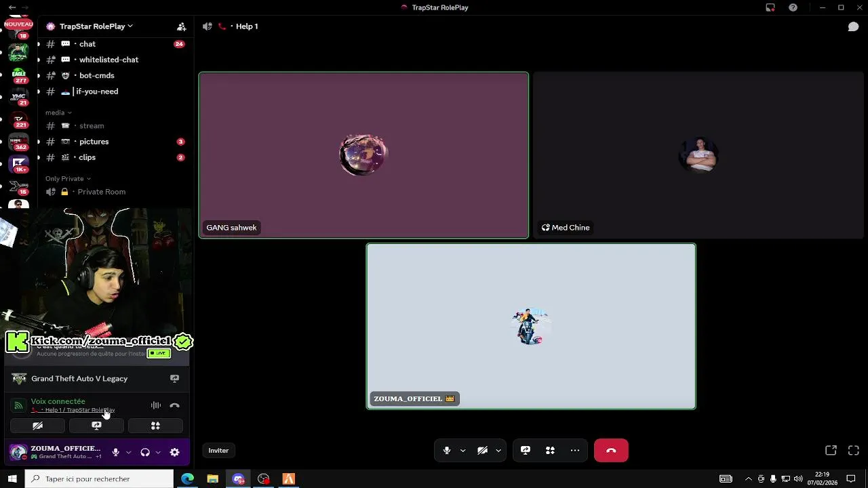Toggle microphone mute in user panel
The height and width of the screenshot is (488, 868).
(x=115, y=452)
